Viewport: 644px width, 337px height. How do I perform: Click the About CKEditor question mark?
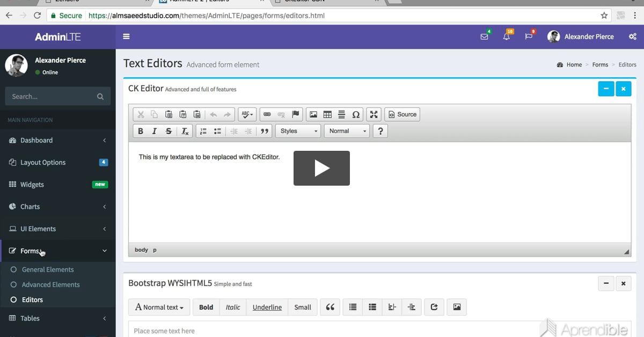(x=380, y=131)
